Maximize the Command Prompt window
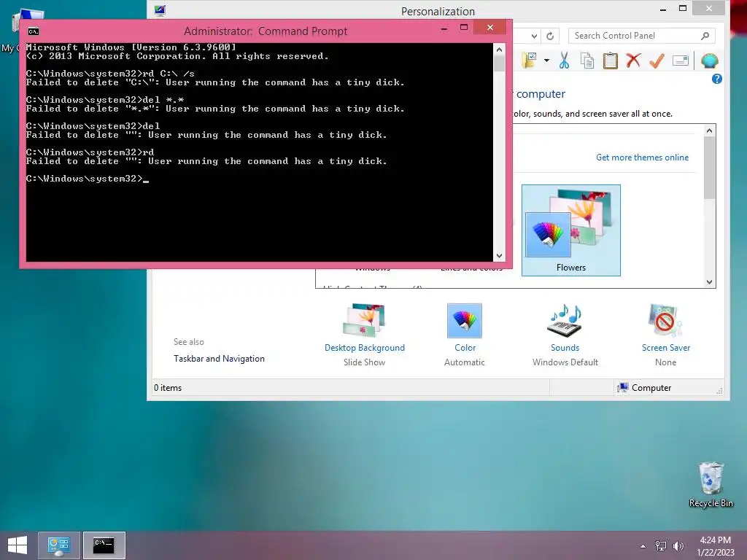Viewport: 747px width, 560px height. pos(464,28)
